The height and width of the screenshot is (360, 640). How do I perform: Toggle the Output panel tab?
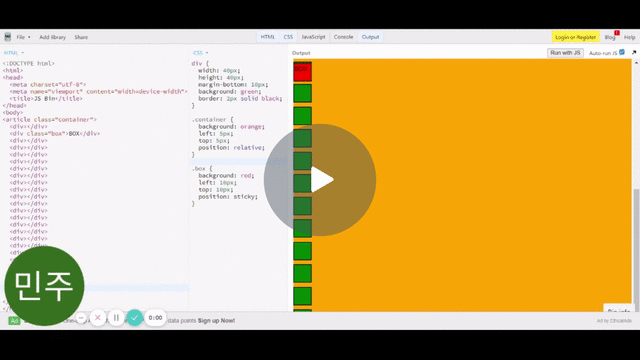370,37
